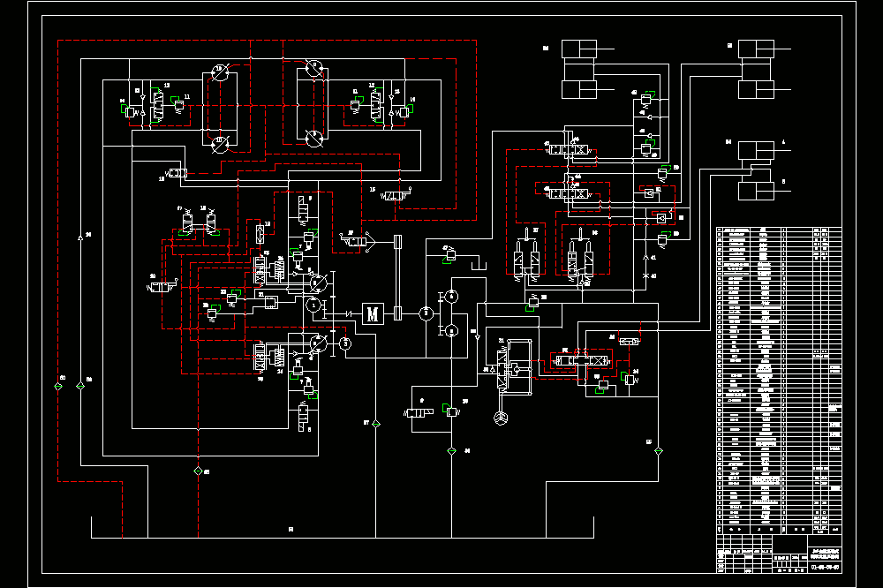Image resolution: width=883 pixels, height=588 pixels.
Task: Select the upper cylinder of the top-right cylinder pair
Action: tap(757, 49)
